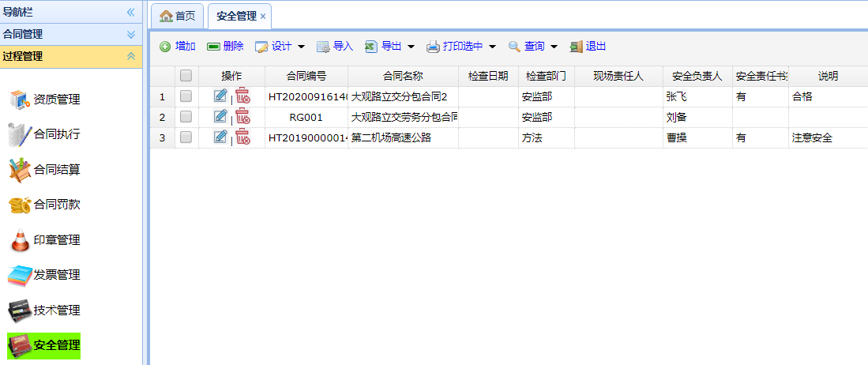The image size is (868, 365).
Task: Click the 增加 button label
Action: click(185, 47)
